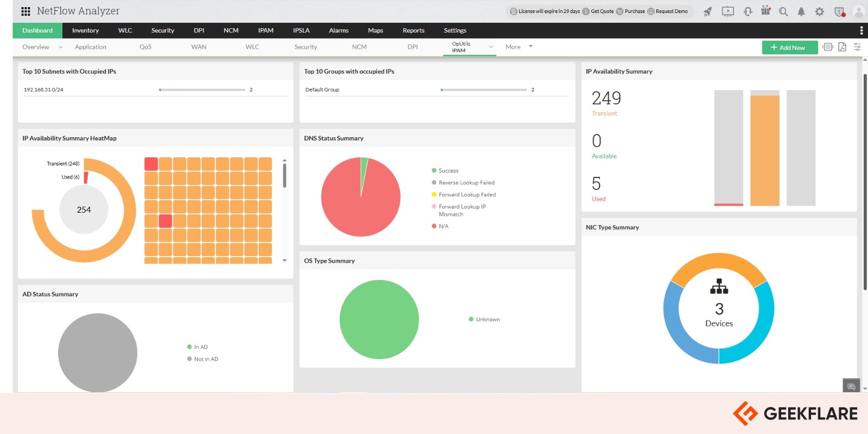Click the network devices icon in NIC donut

(719, 286)
